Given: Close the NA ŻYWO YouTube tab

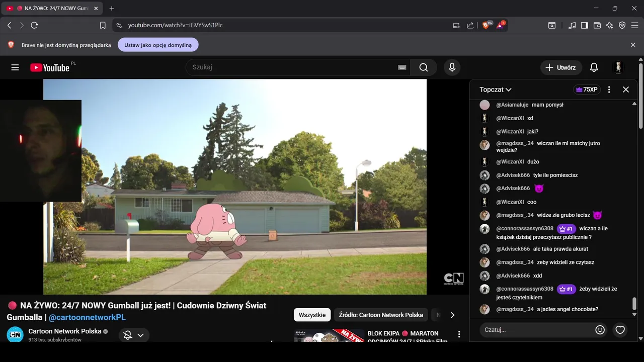Looking at the screenshot, I should tap(96, 9).
